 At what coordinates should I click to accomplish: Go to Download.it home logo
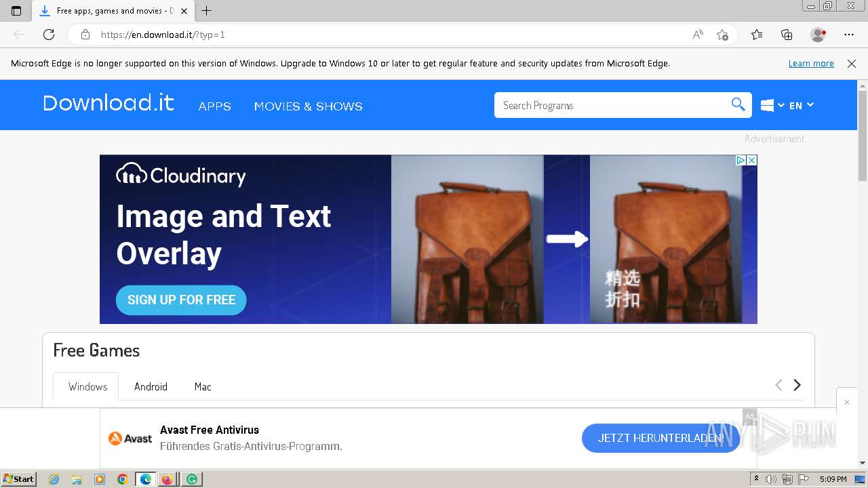click(x=108, y=103)
